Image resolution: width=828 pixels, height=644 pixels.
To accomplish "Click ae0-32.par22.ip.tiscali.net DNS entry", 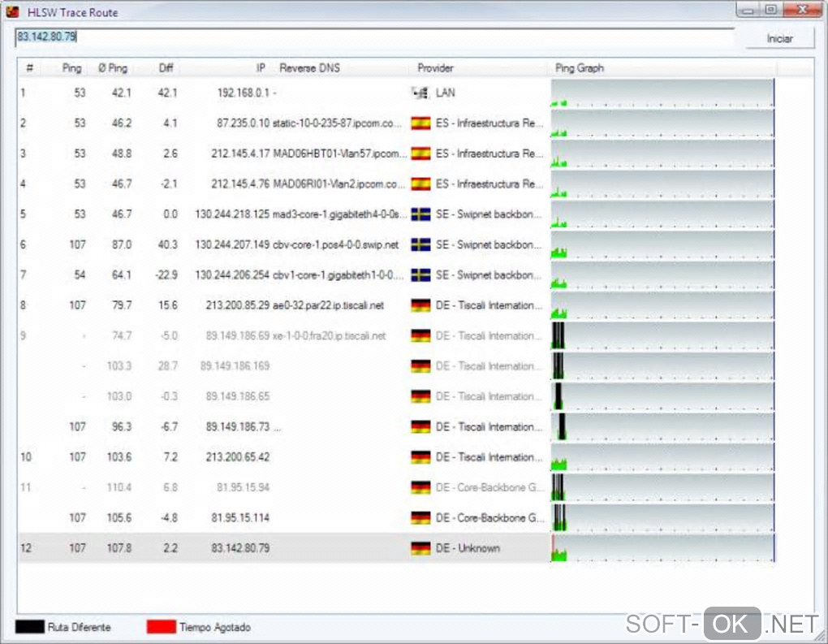I will (328, 305).
